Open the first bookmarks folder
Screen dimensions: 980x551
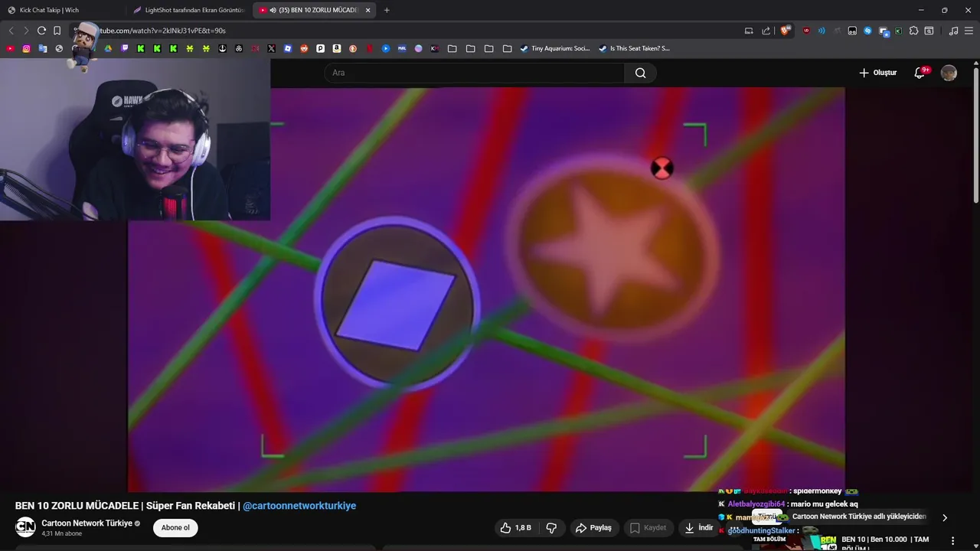452,48
